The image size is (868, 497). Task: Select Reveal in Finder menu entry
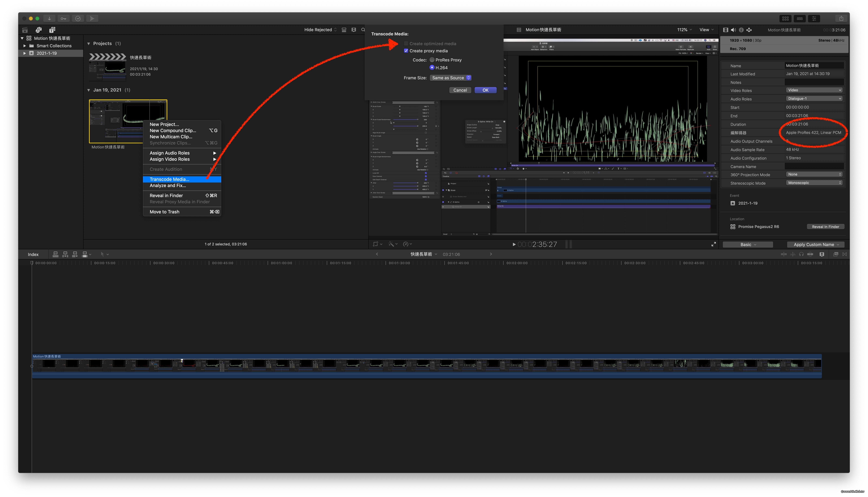tap(166, 196)
